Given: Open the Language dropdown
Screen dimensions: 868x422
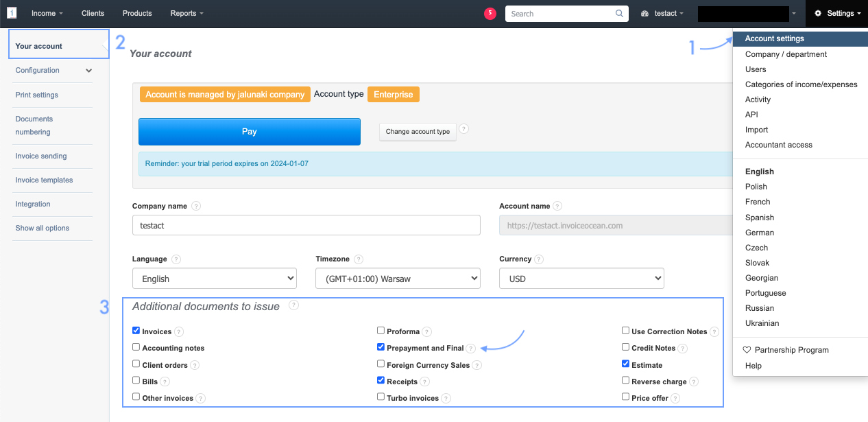Looking at the screenshot, I should (x=214, y=279).
